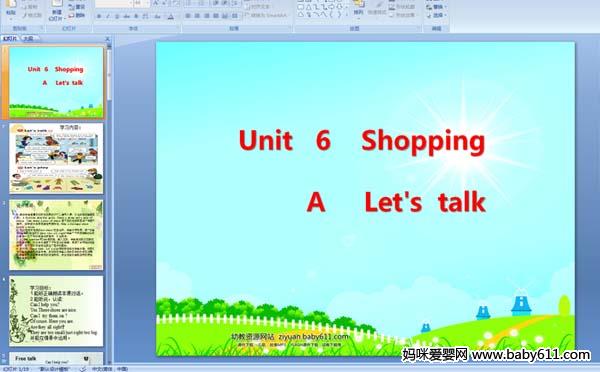Click the Unit 6 Shopping title text
This screenshot has height=372, width=600.
pyautogui.click(x=362, y=140)
